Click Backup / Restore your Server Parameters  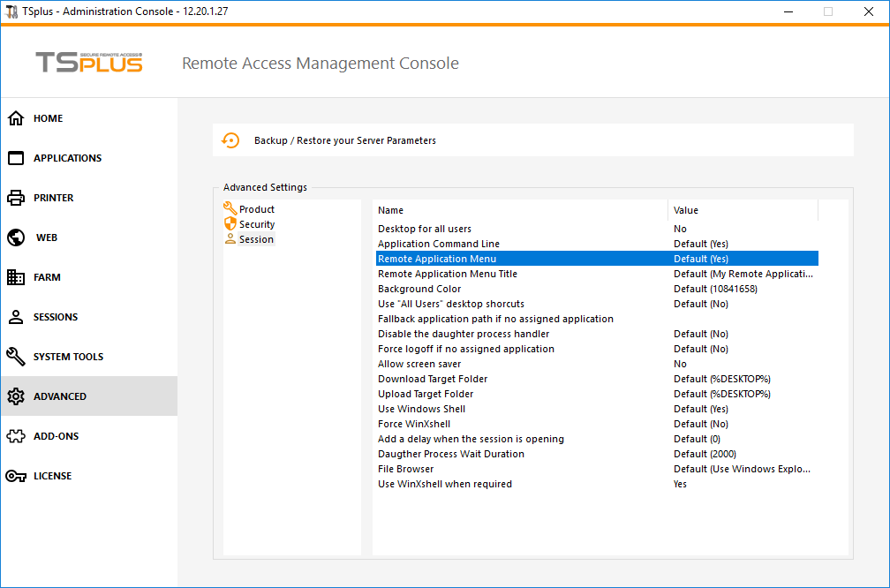[x=344, y=140]
